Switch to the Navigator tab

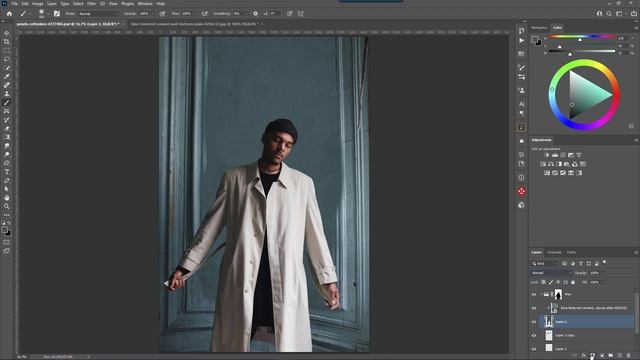tap(539, 27)
